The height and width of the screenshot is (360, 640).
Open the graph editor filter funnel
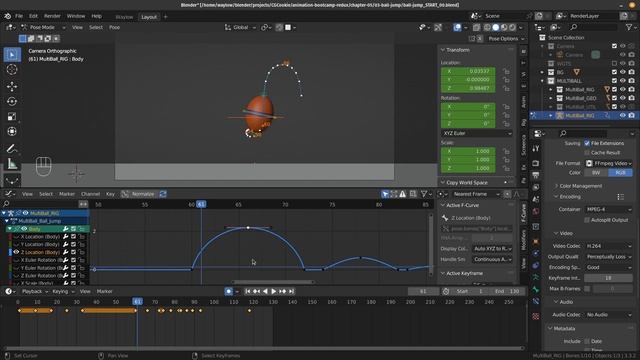click(x=424, y=194)
